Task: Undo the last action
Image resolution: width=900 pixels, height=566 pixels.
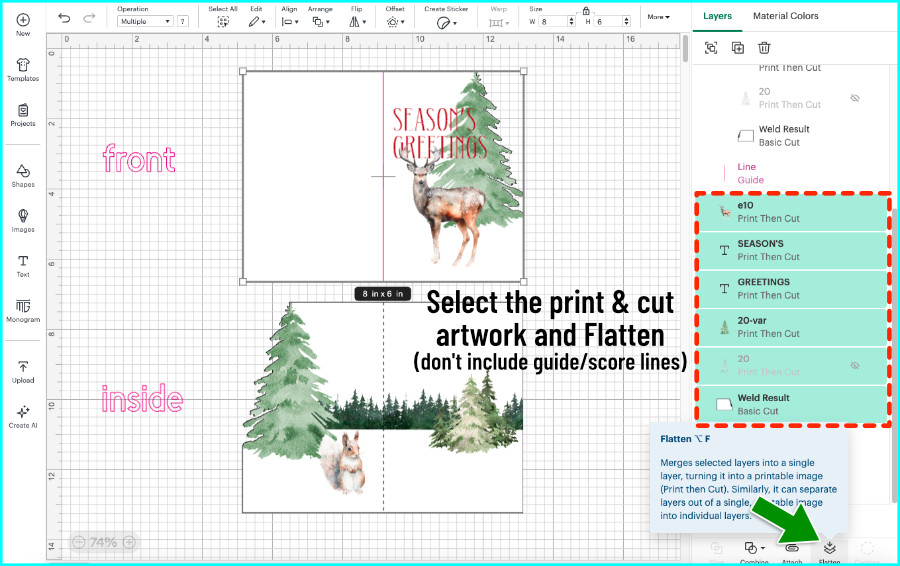Action: pos(64,18)
